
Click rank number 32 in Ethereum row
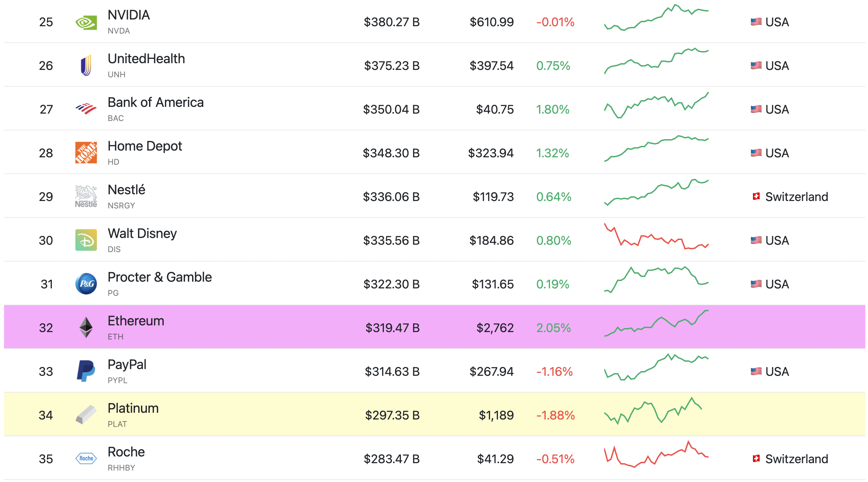coord(46,328)
